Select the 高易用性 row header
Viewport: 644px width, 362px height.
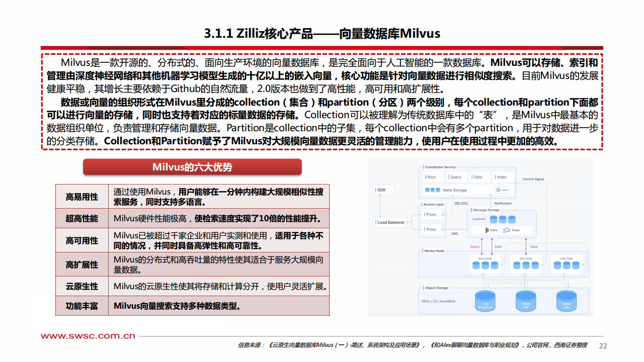coord(82,196)
